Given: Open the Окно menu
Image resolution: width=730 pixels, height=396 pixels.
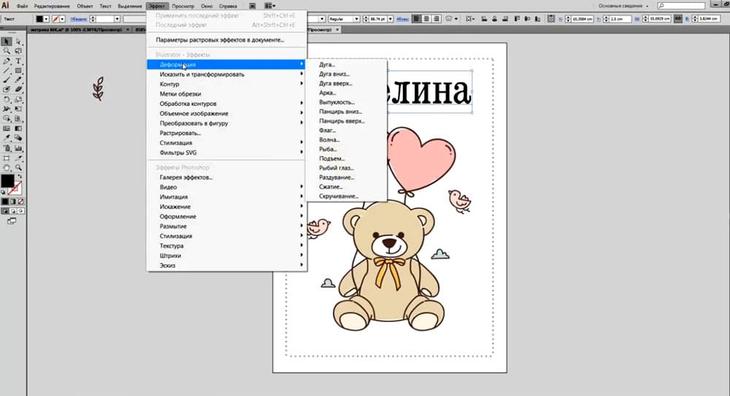Looking at the screenshot, I should [x=207, y=6].
